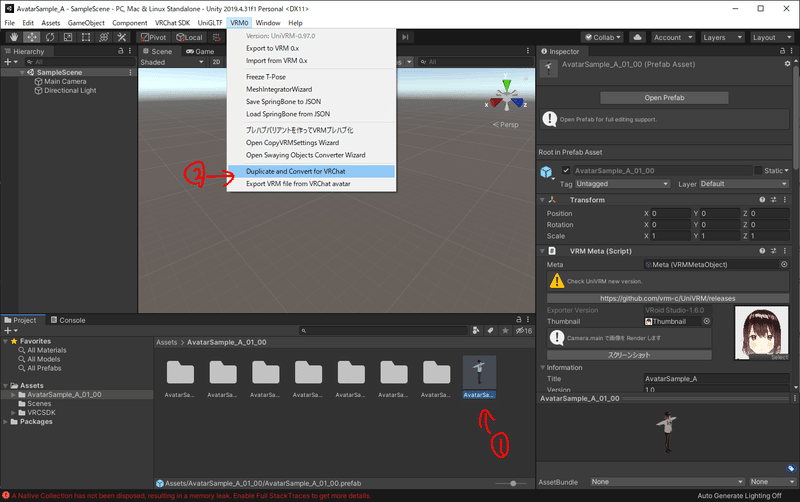Toggle Pivot/Center handle position
The width and height of the screenshot is (800, 502).
click(154, 37)
